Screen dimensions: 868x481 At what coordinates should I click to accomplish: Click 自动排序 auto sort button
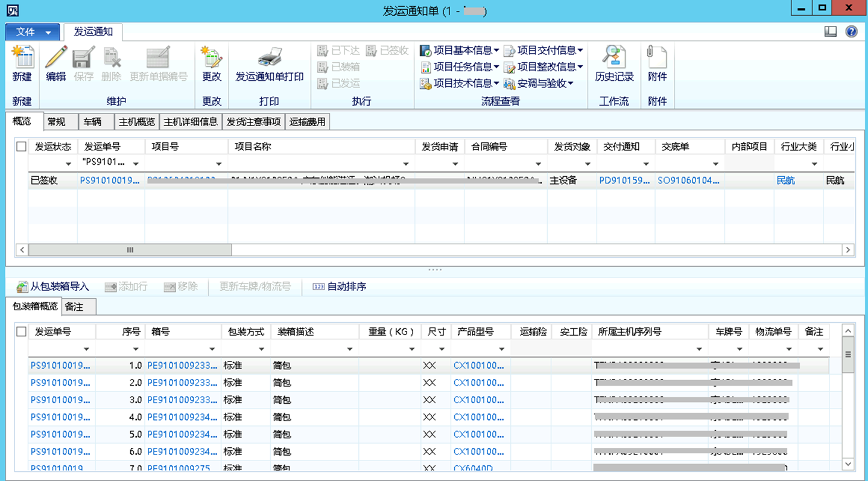point(340,287)
